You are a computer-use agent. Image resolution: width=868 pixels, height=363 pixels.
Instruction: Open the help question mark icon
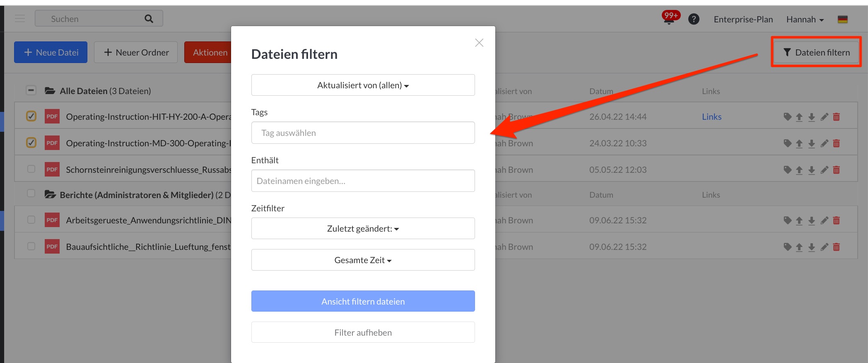click(x=694, y=19)
